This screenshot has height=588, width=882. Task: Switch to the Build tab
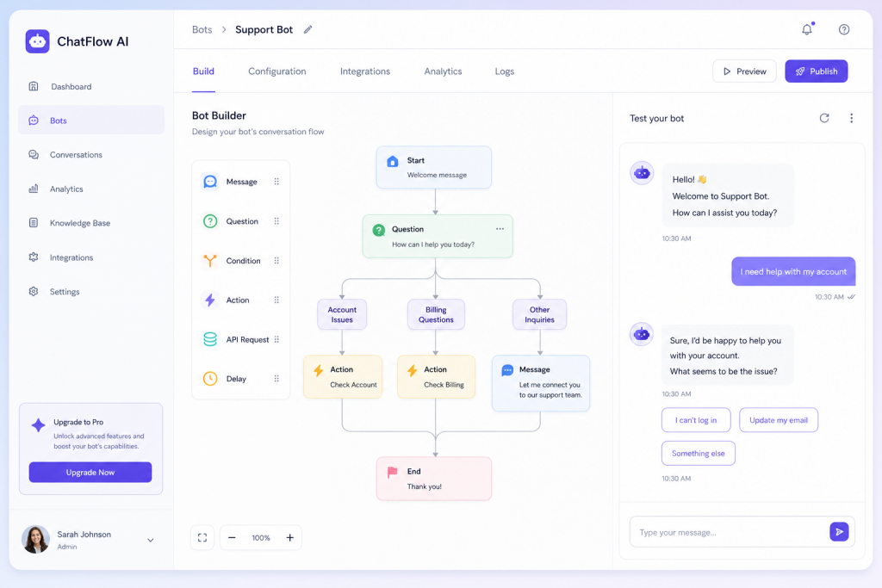pyautogui.click(x=203, y=71)
